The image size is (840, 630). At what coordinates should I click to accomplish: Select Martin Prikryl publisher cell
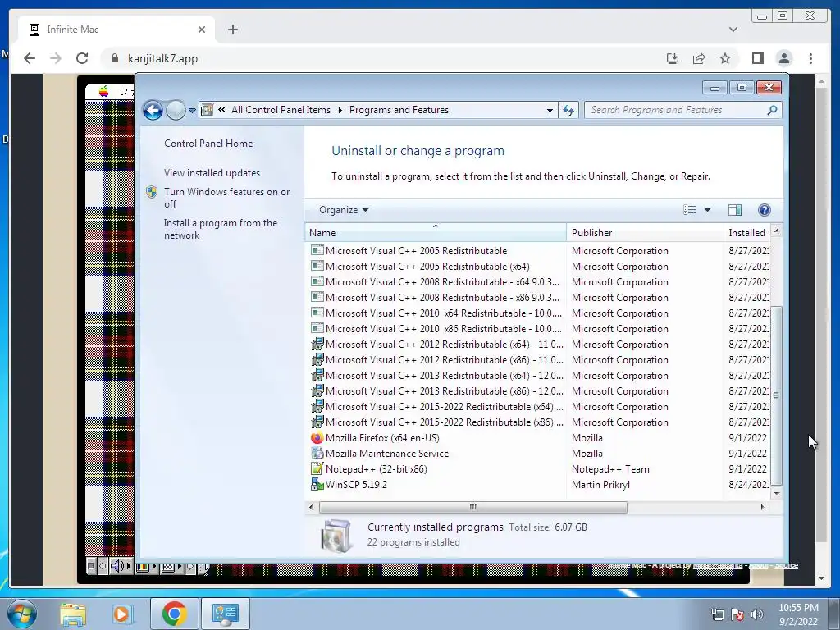(x=600, y=484)
